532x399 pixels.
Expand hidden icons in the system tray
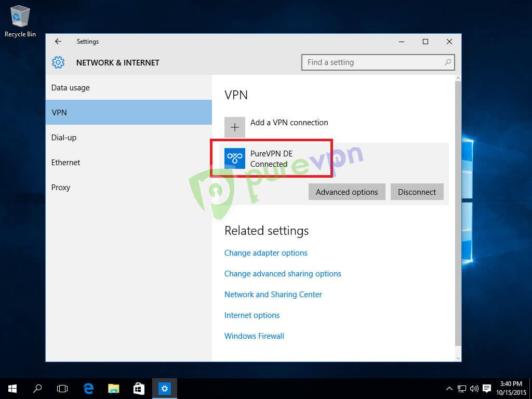pyautogui.click(x=448, y=388)
